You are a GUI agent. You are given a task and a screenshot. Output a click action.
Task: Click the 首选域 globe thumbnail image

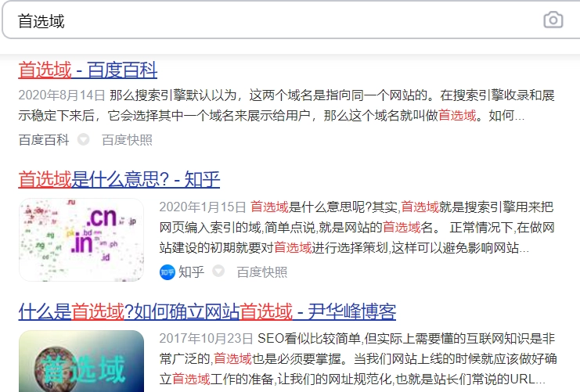pyautogui.click(x=81, y=361)
